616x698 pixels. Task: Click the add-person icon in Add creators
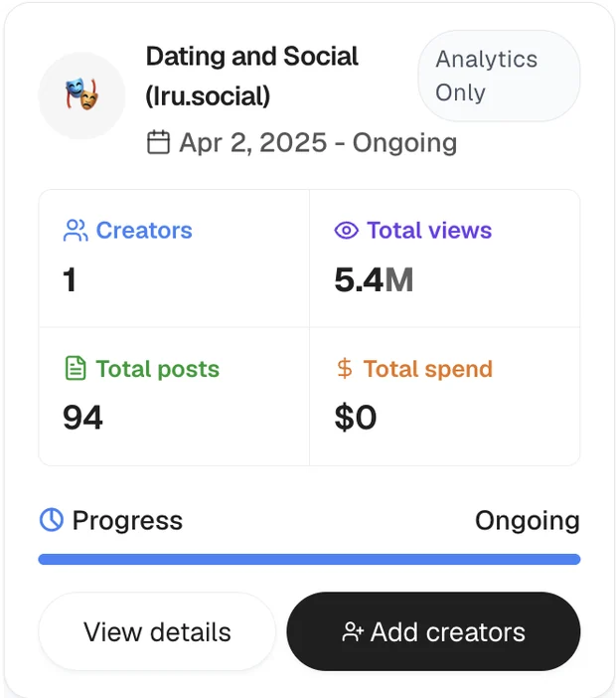(353, 632)
